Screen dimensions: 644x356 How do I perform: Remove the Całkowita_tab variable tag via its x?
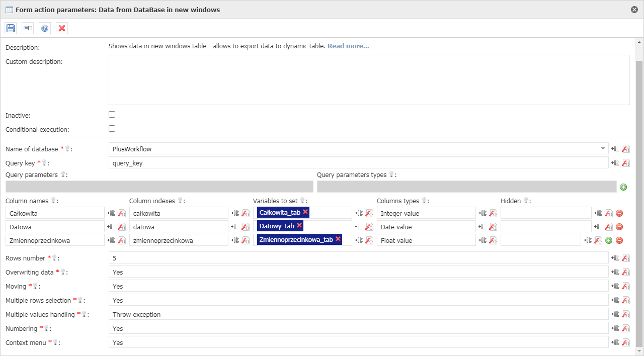pyautogui.click(x=305, y=212)
